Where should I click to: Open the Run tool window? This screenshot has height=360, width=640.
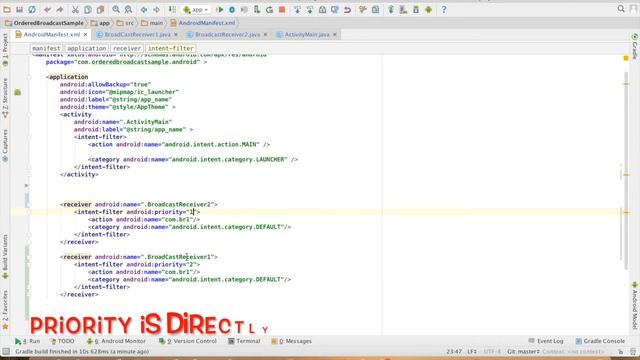(27, 341)
